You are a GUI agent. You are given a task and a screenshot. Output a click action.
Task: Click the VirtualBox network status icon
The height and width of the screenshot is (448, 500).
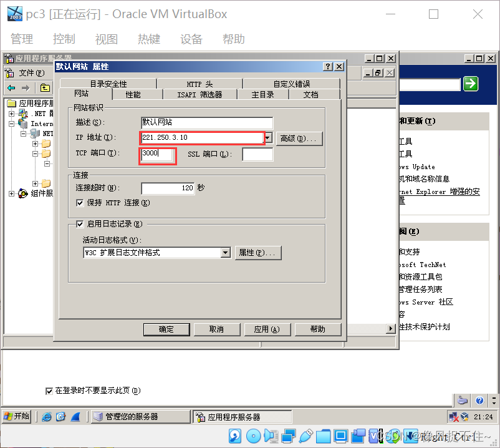pos(289,436)
